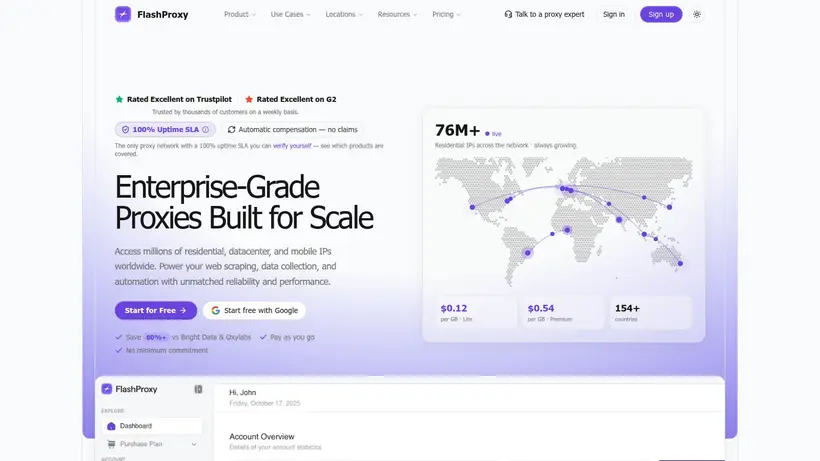The width and height of the screenshot is (820, 461).
Task: Click the 80%+ savings highlight
Action: click(156, 338)
